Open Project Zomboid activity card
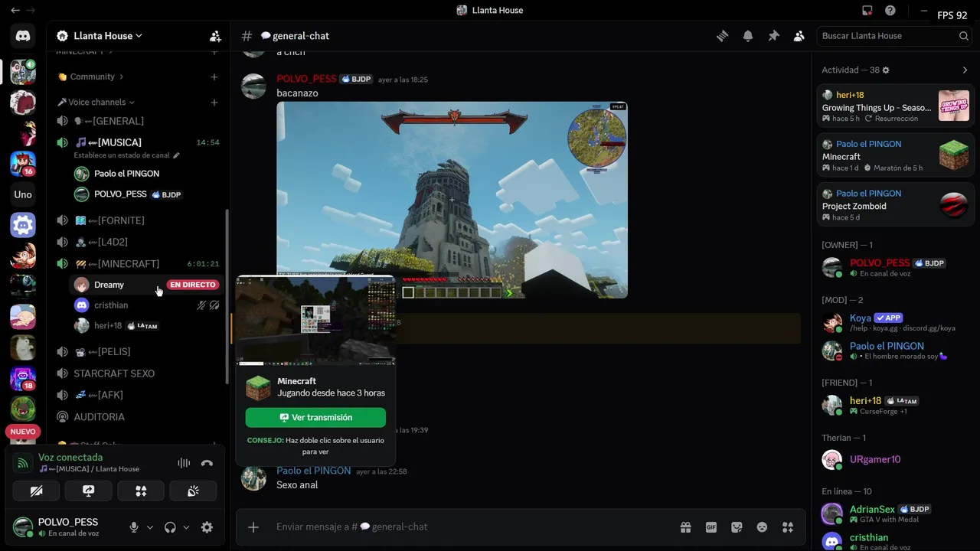 point(895,205)
